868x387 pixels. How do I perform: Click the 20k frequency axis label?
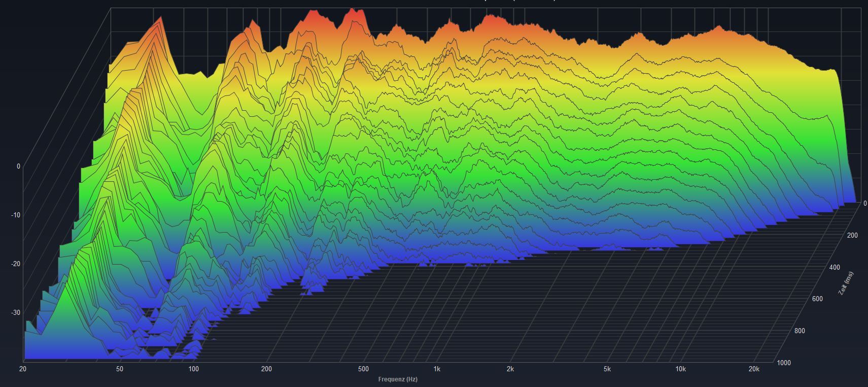tap(754, 369)
